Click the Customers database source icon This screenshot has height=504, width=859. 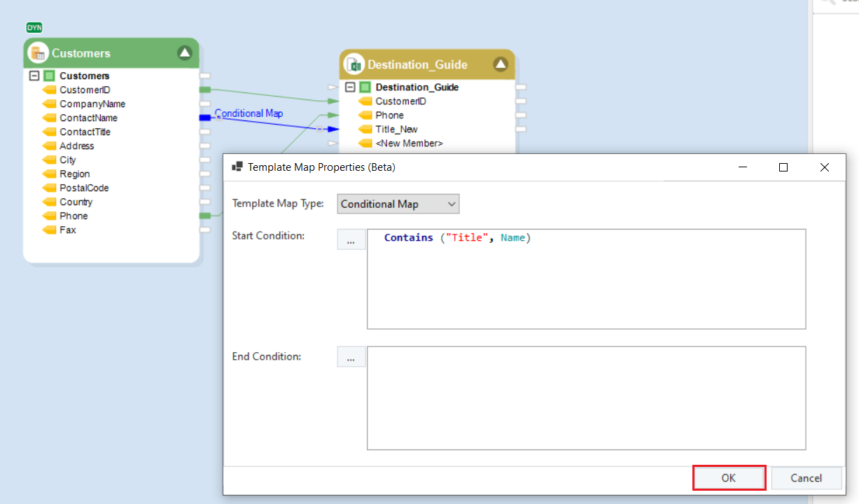pos(38,53)
